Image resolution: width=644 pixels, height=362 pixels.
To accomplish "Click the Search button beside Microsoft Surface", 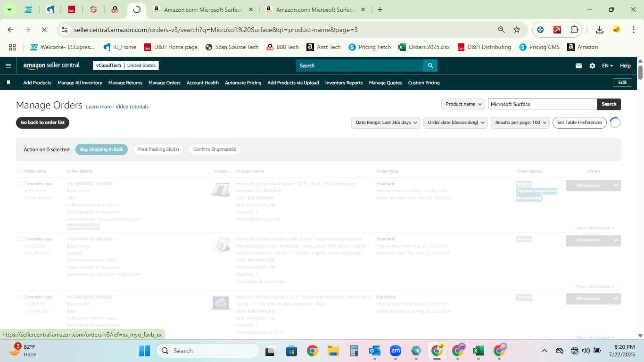I will 609,104.
